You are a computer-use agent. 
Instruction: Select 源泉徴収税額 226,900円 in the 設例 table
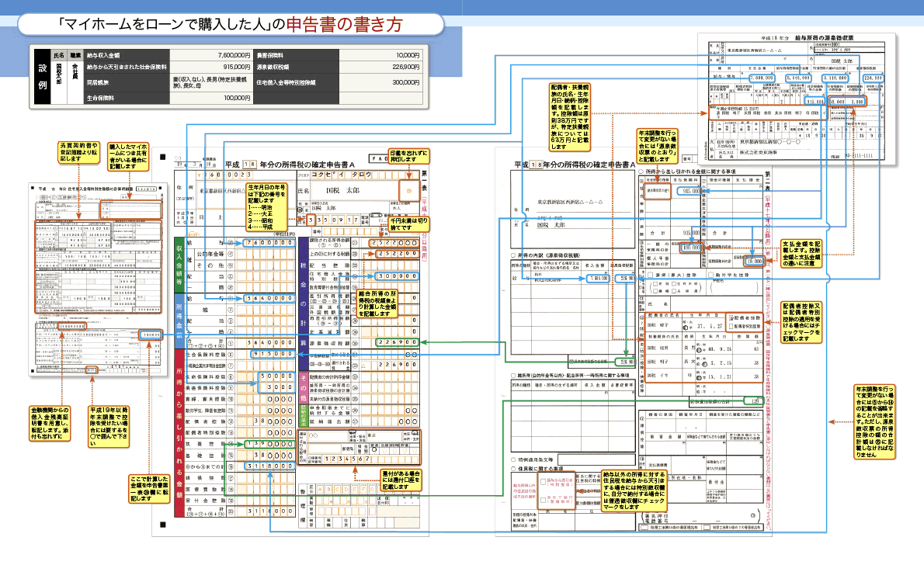[338, 68]
